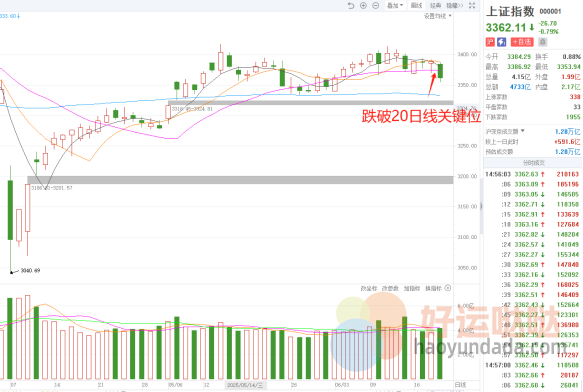The image size is (583, 392).
Task: Zoom out chart with minus circle icon
Action: point(376,6)
